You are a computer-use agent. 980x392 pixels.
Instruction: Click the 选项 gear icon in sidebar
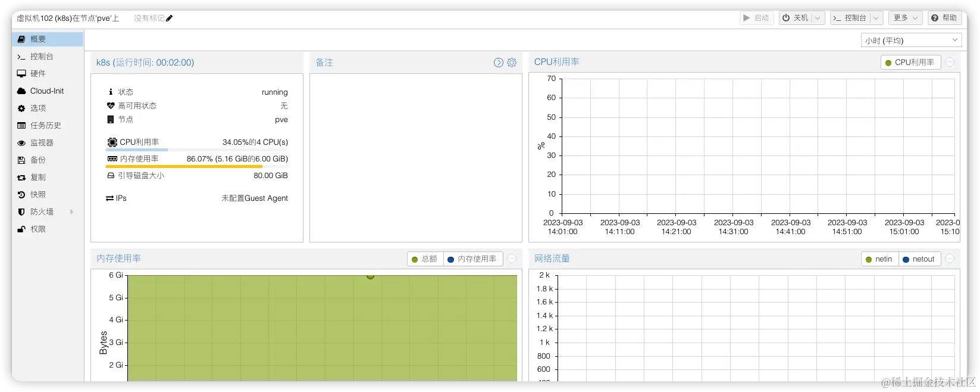pyautogui.click(x=21, y=108)
